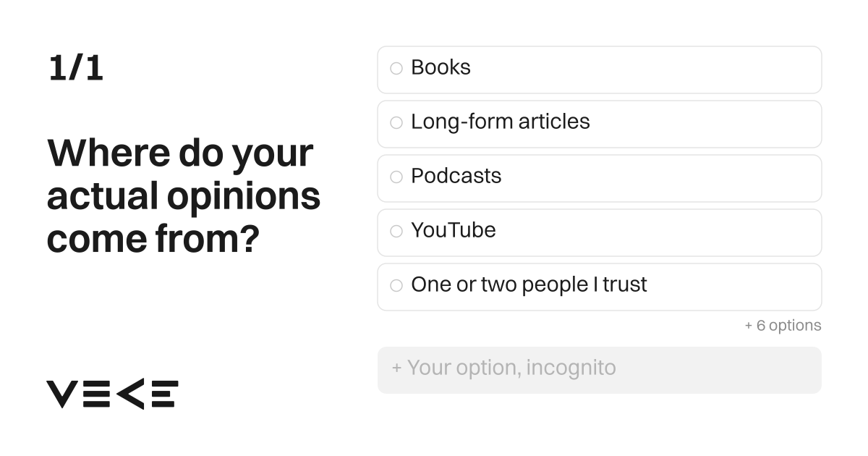Click the V glyph in VECE logo
The height and width of the screenshot is (456, 868).
[x=61, y=394]
